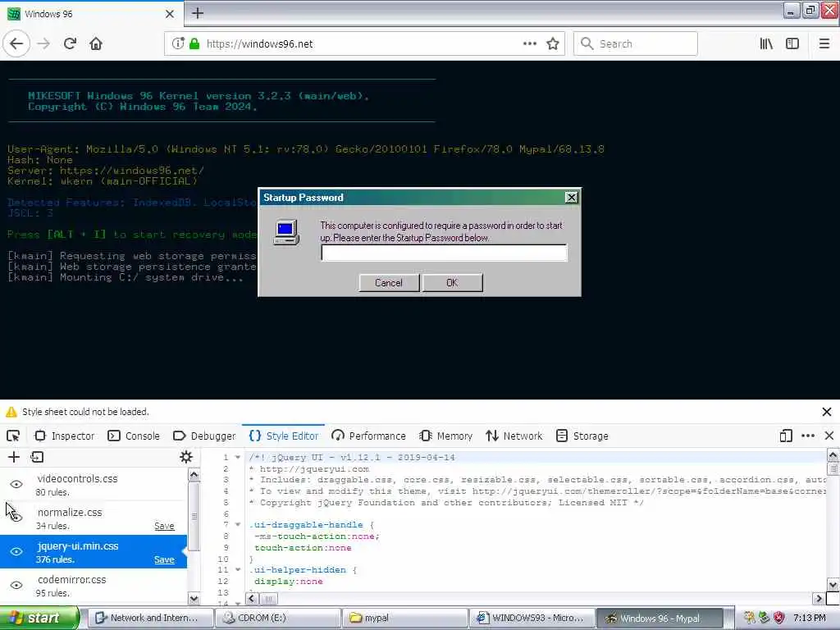Image resolution: width=840 pixels, height=630 pixels.
Task: Click the red security shield tray icon
Action: [x=779, y=618]
